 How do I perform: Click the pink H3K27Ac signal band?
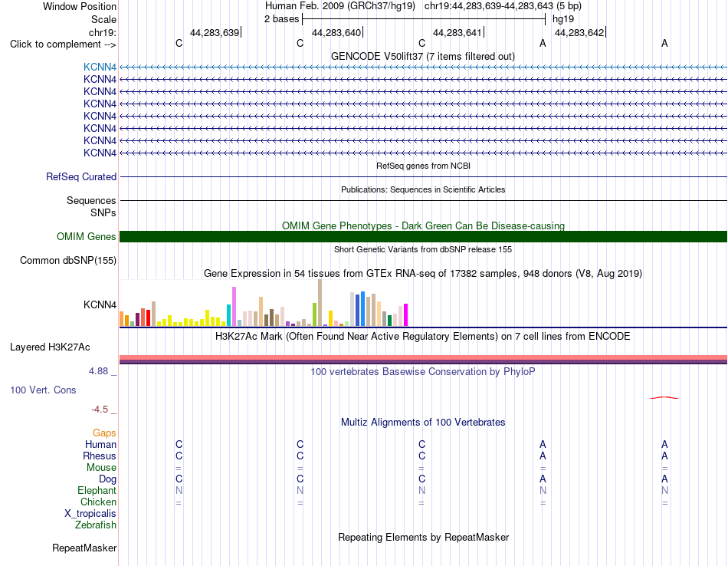[424, 357]
